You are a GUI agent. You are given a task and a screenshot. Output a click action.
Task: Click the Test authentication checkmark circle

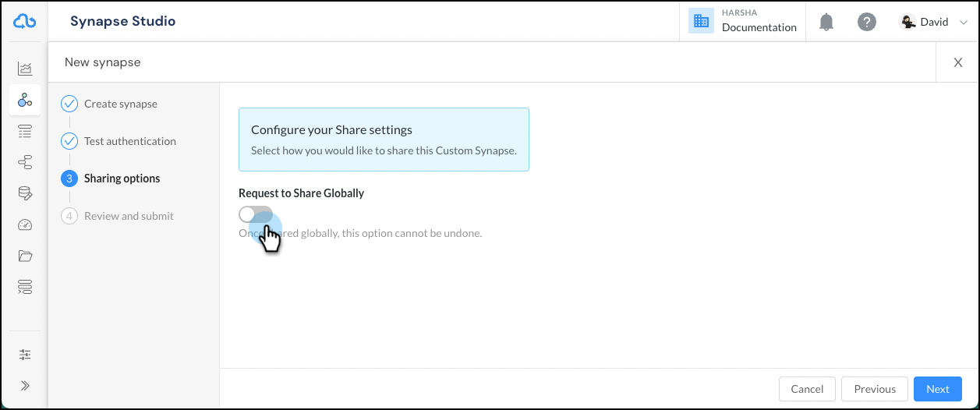[x=69, y=141]
